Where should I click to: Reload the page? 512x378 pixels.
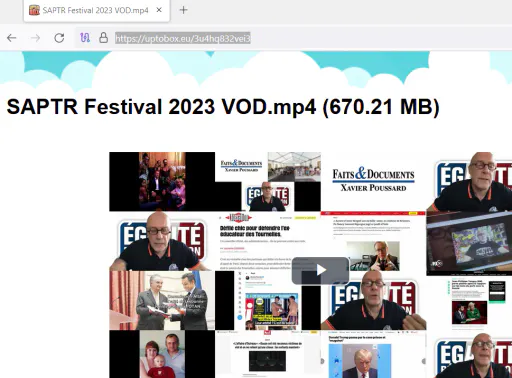(x=59, y=38)
